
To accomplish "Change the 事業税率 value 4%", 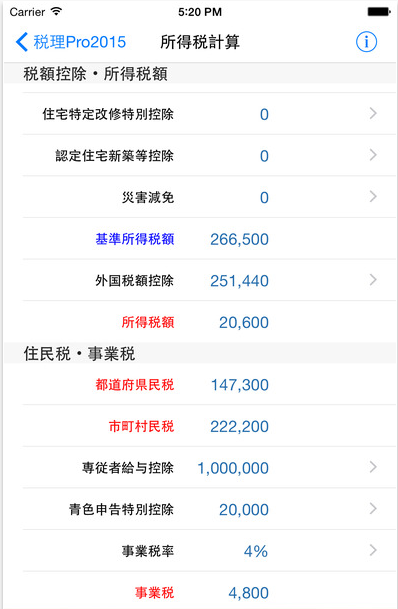I will pos(256,551).
